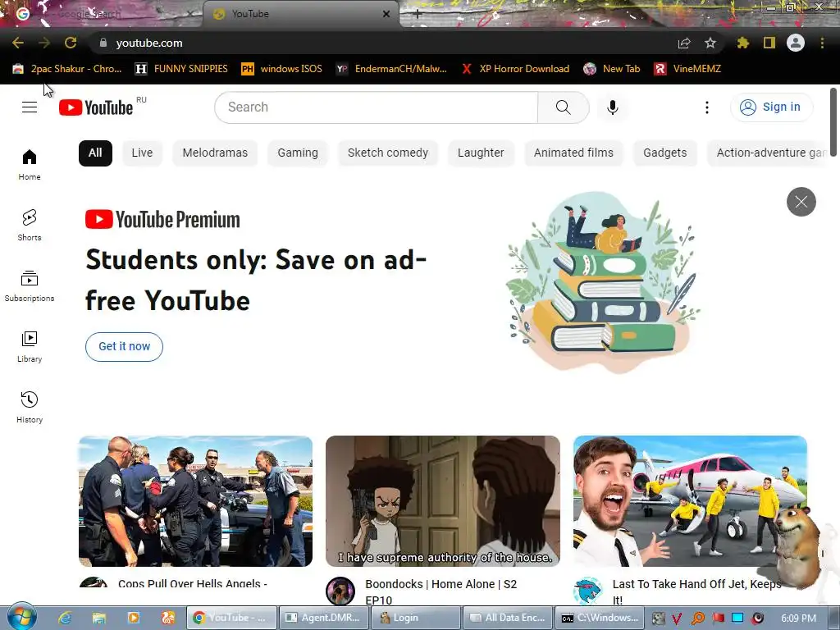Select the All filter chip
The image size is (840, 630).
[95, 153]
